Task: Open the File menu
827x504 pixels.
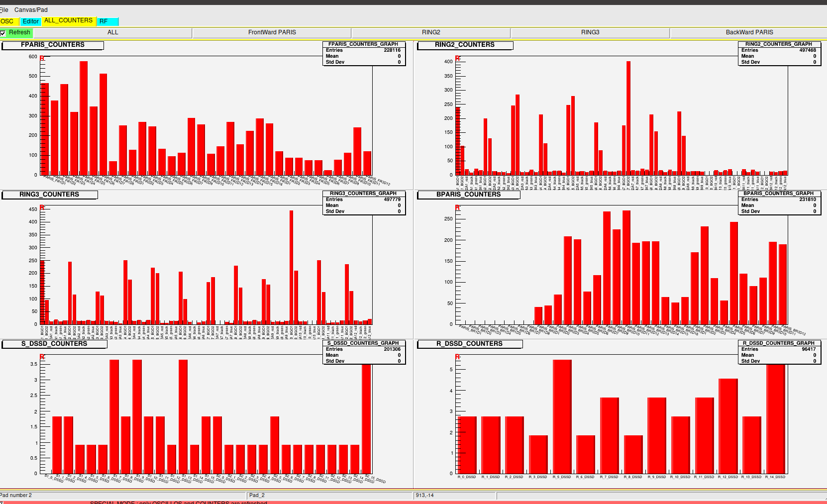Action: pos(4,10)
